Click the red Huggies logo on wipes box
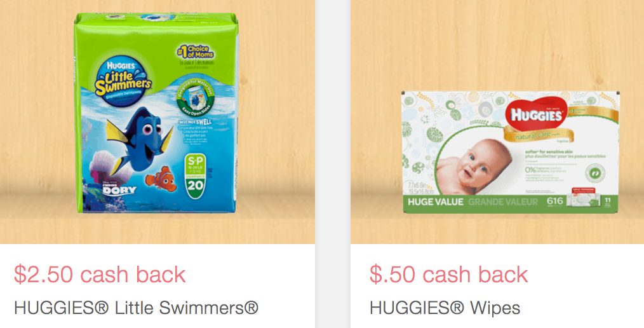 point(536,116)
